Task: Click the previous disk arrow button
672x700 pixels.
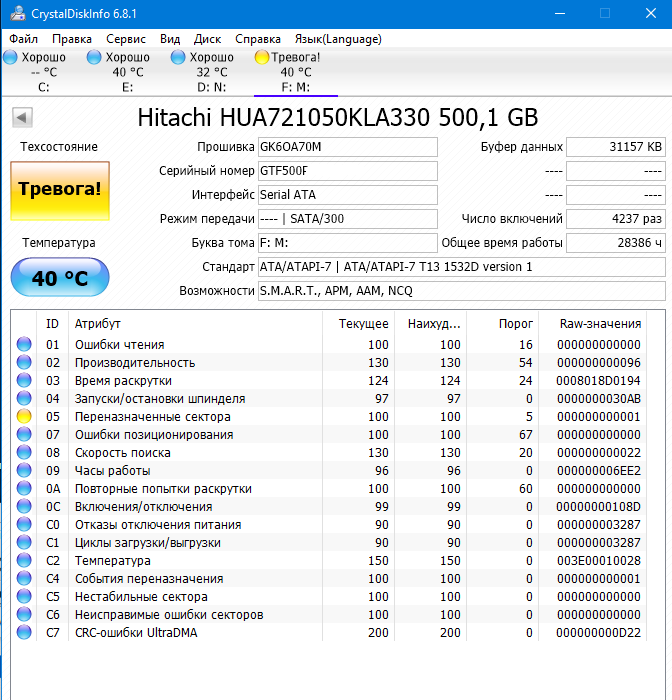Action: [22, 118]
